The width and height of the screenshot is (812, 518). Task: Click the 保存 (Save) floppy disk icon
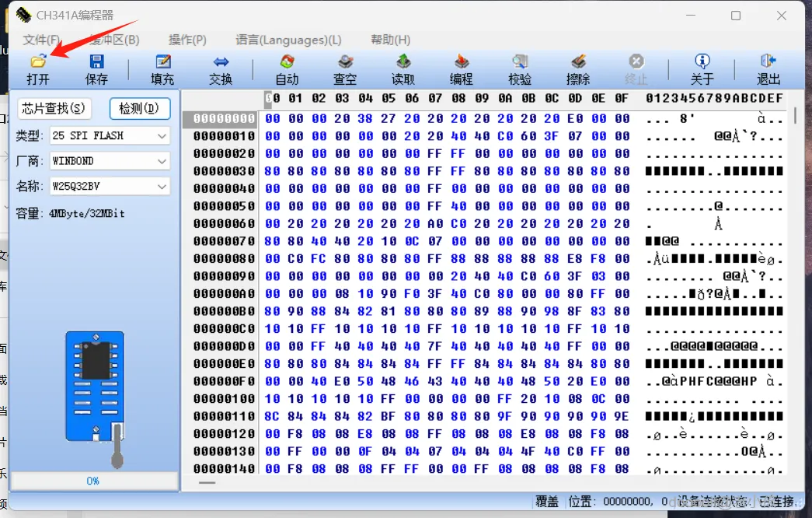[96, 61]
